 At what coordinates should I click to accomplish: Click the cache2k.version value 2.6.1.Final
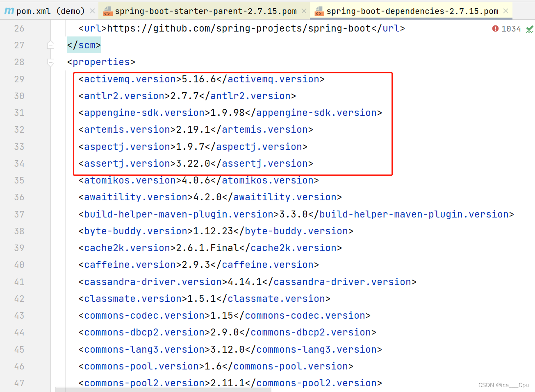pyautogui.click(x=207, y=248)
